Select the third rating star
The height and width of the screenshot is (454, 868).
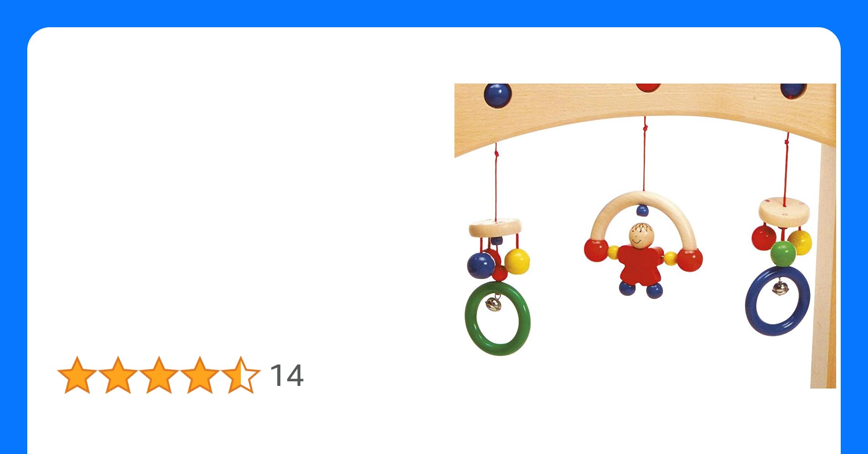click(x=159, y=375)
